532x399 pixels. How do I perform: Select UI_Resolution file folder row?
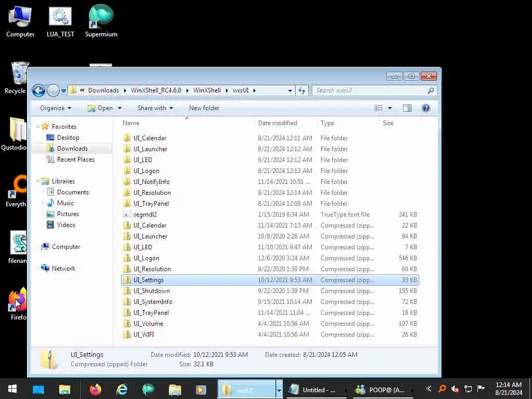(x=270, y=192)
